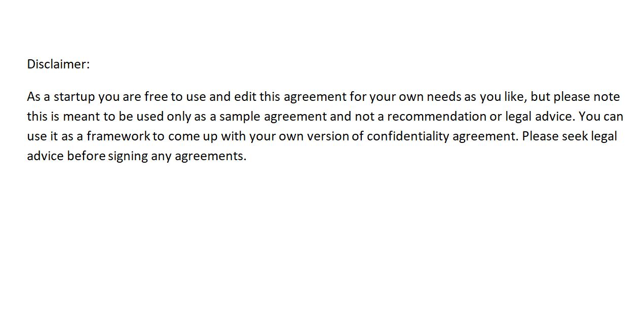Click on the word "edit"

click(x=245, y=96)
